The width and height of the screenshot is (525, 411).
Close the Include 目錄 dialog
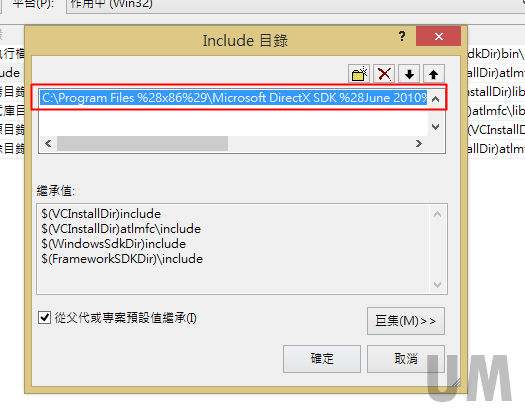point(438,36)
